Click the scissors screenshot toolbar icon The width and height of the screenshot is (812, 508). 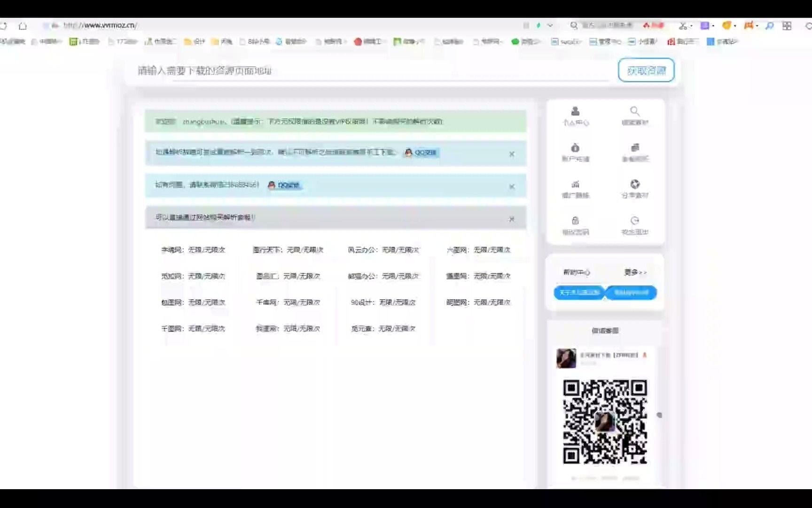pyautogui.click(x=683, y=25)
